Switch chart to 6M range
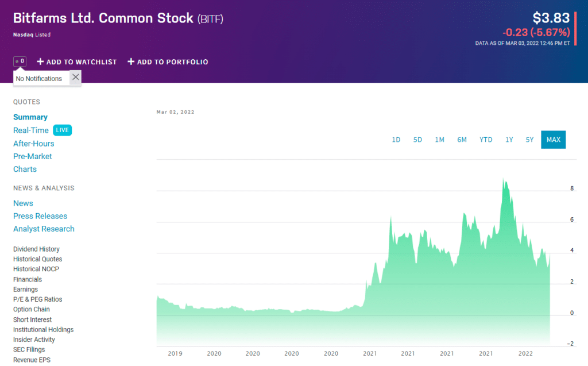This screenshot has width=588, height=366. (x=462, y=140)
